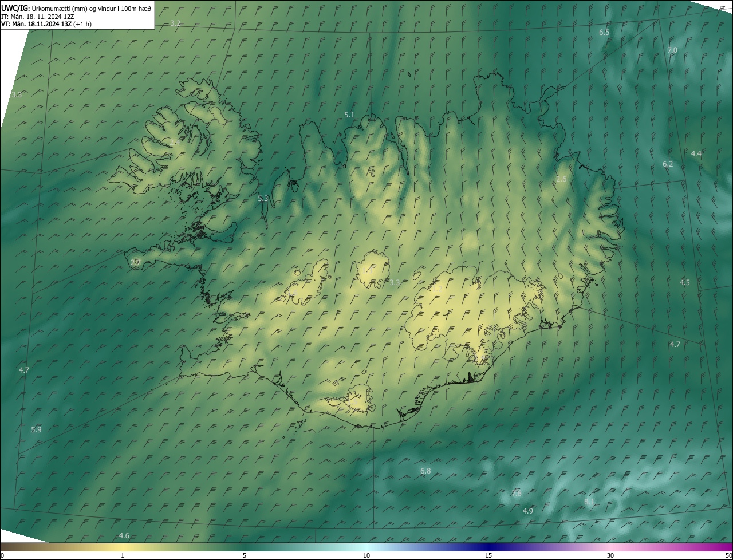Click the colorbar tick label 10
This screenshot has height=560, width=733.
tap(366, 555)
